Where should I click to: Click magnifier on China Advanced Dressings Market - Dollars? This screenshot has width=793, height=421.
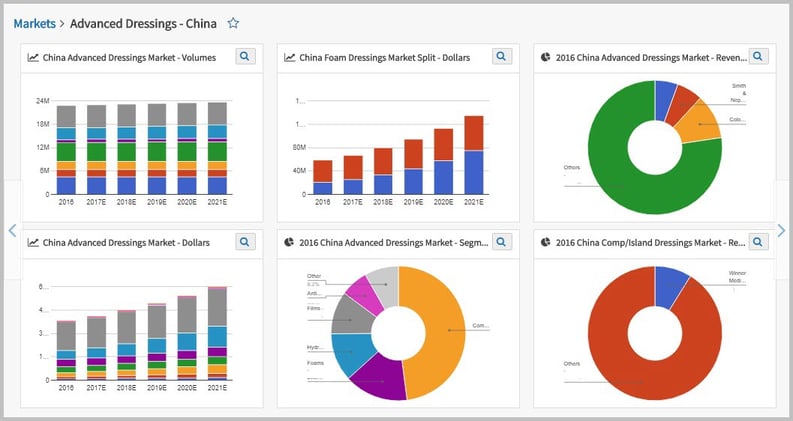point(245,242)
